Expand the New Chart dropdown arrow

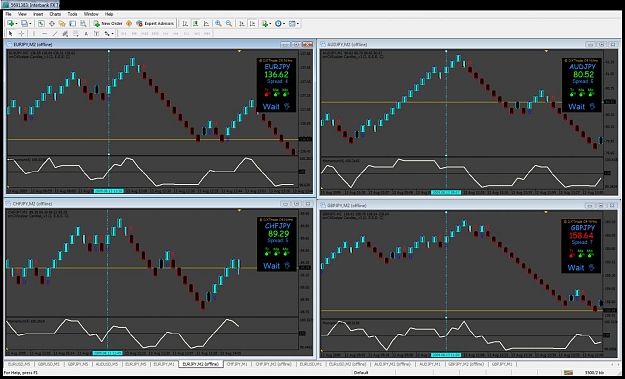[16, 24]
